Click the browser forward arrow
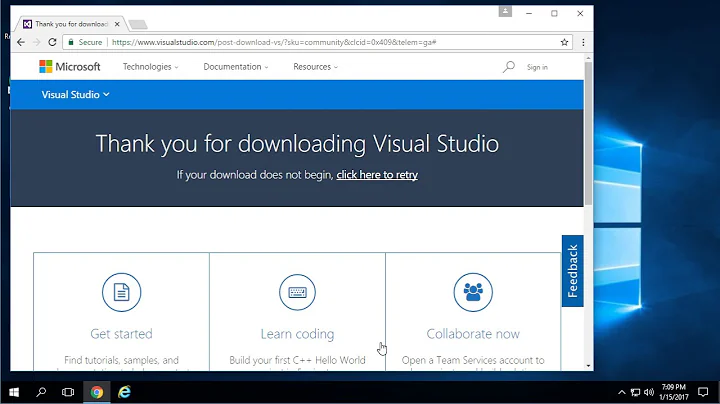 [37, 42]
